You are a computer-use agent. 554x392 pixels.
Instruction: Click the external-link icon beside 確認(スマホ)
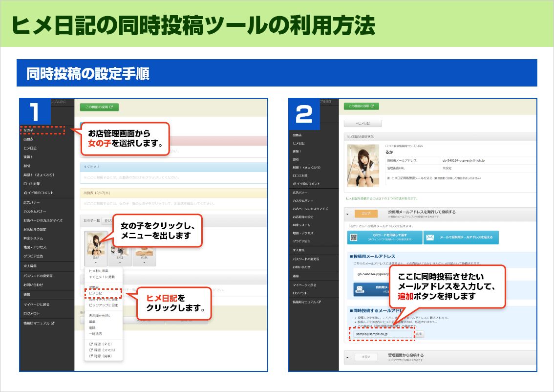[x=91, y=350]
